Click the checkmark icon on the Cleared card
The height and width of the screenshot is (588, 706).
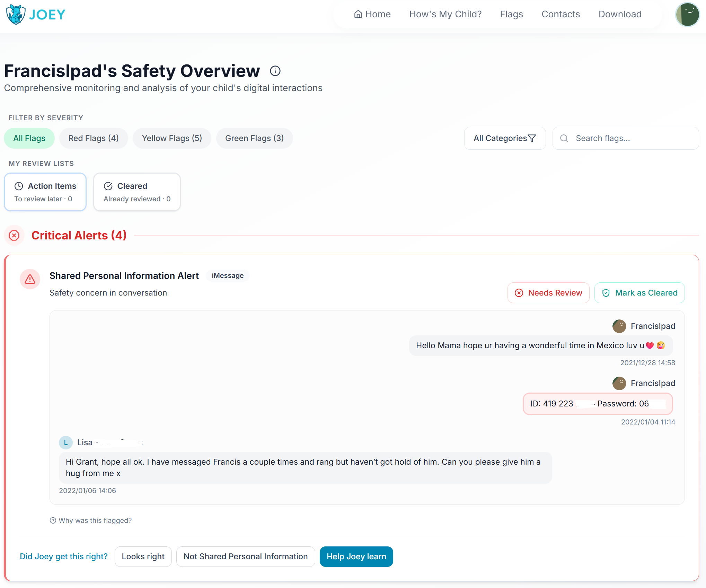[x=108, y=186]
